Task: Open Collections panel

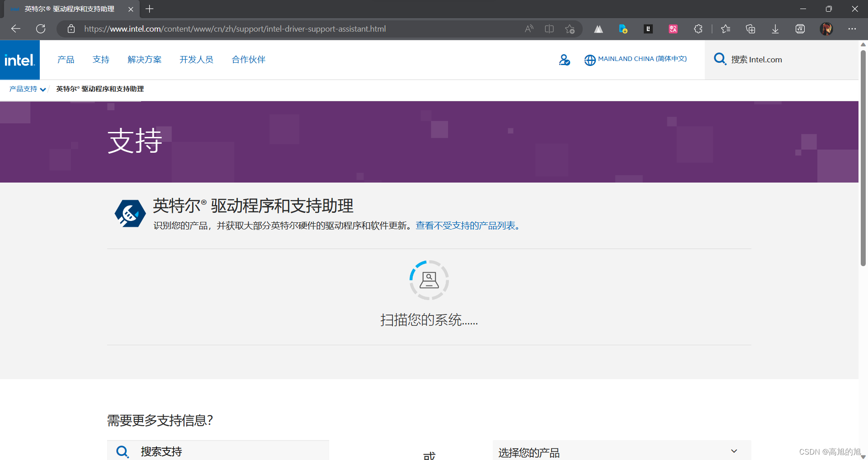Action: point(750,29)
